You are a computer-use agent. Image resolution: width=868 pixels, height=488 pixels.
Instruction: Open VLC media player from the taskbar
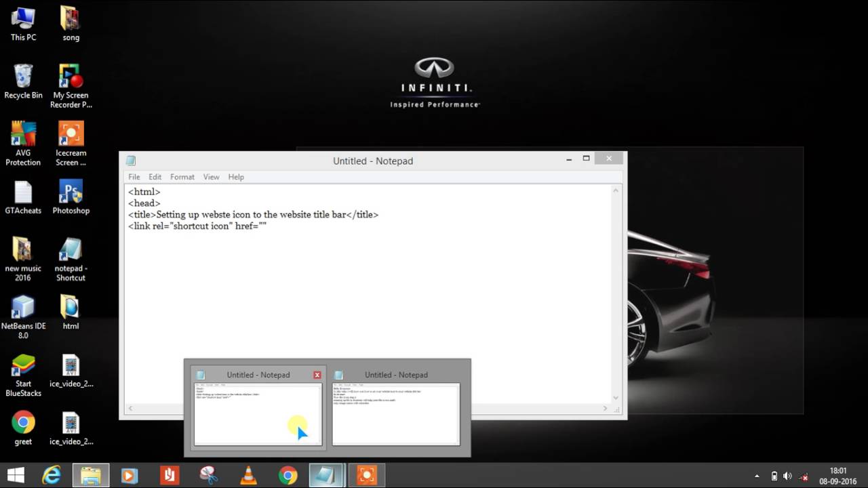click(248, 474)
